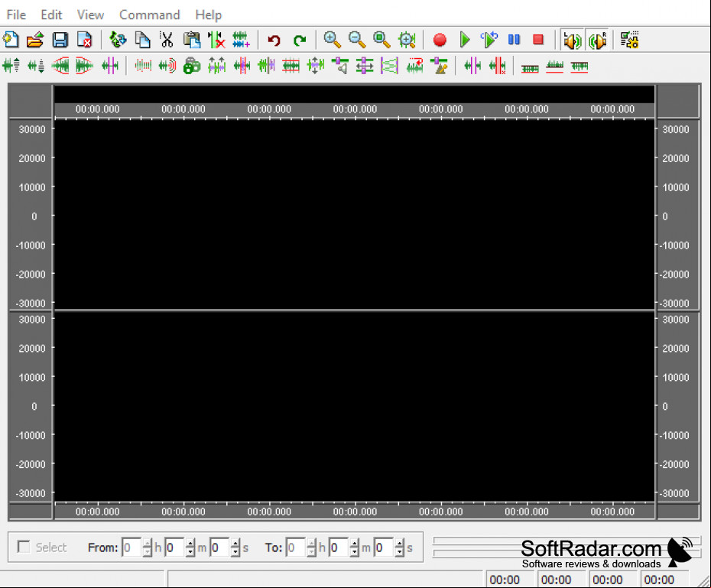Redo the last undone action

299,40
